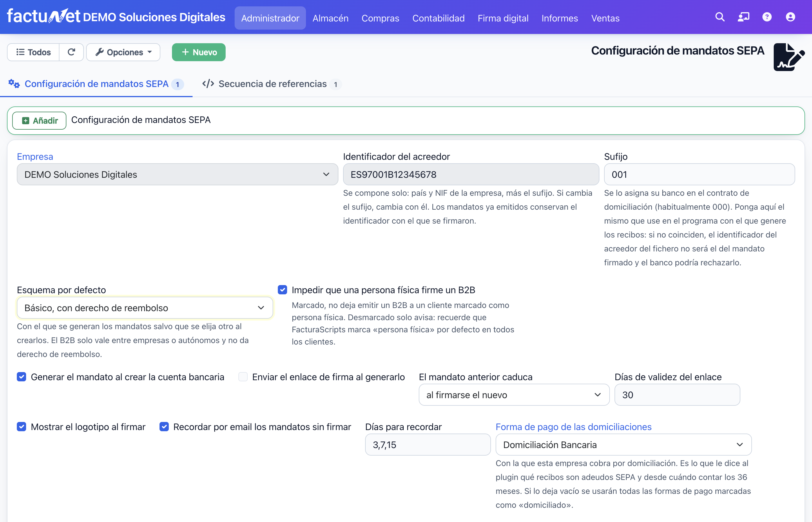Open the Compras menu
Image resolution: width=812 pixels, height=522 pixels.
coord(380,18)
